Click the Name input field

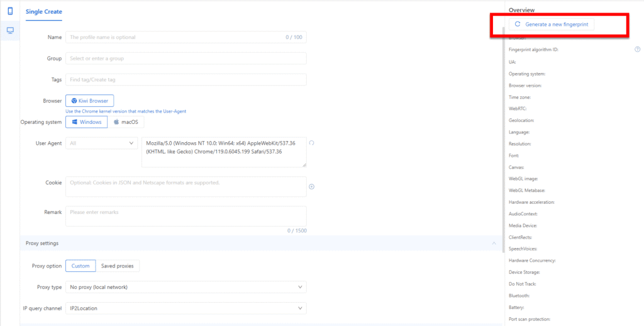click(186, 37)
